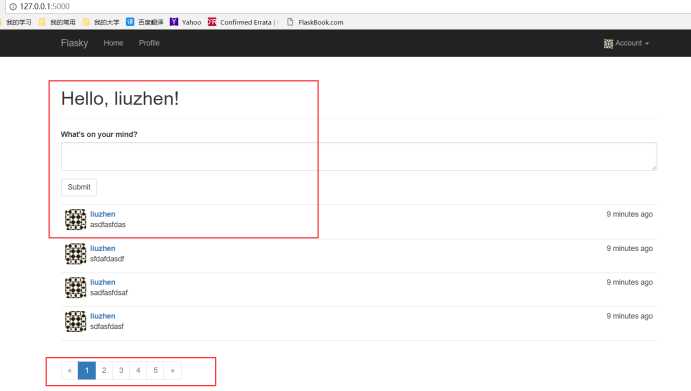Open the FlaskBook.com bookmark

pos(315,22)
